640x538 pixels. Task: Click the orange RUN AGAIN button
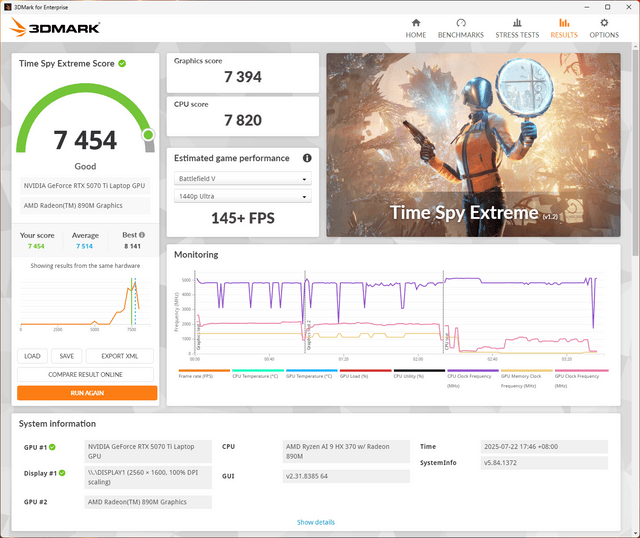pos(87,393)
